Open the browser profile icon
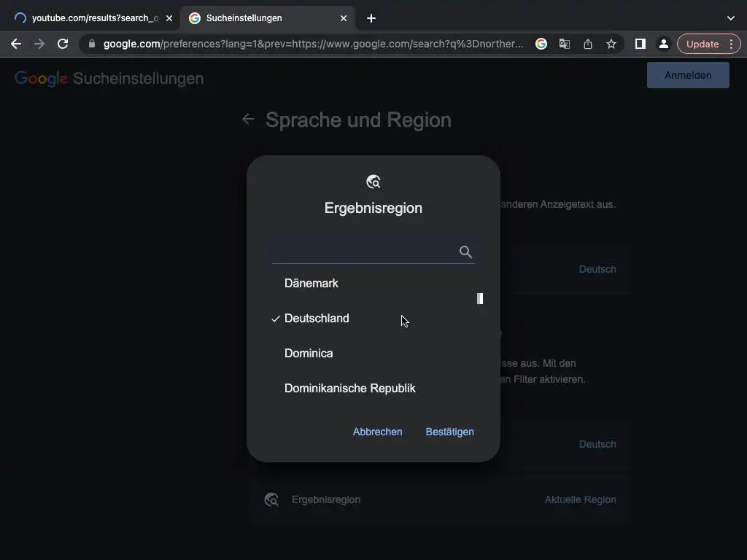The height and width of the screenshot is (560, 747). click(x=664, y=44)
